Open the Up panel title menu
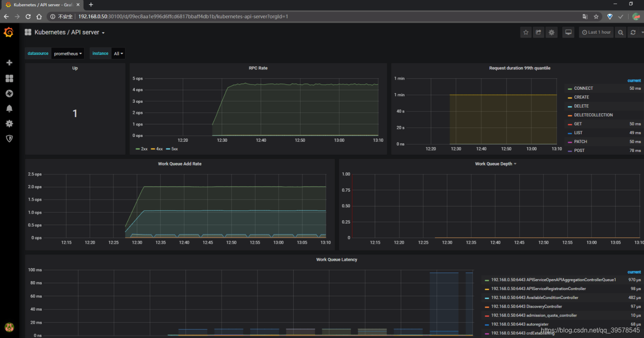The width and height of the screenshot is (644, 338). pyautogui.click(x=75, y=68)
